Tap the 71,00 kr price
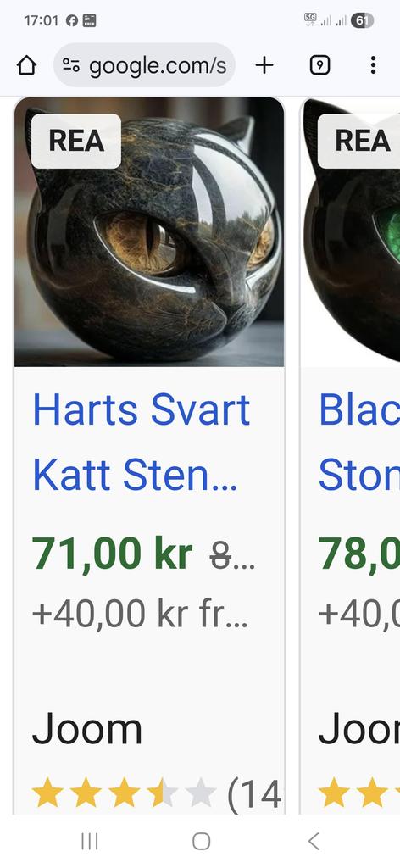The image size is (400, 868). pos(113,554)
